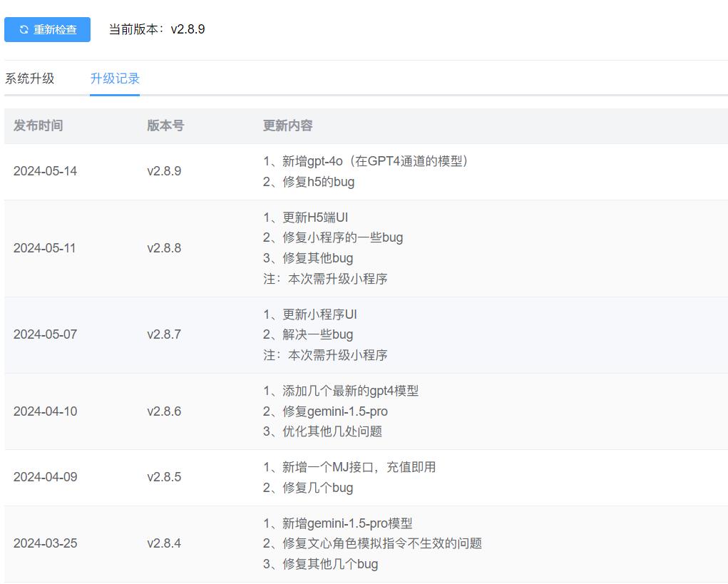Select the date 2024-05-07 cell

(45, 334)
